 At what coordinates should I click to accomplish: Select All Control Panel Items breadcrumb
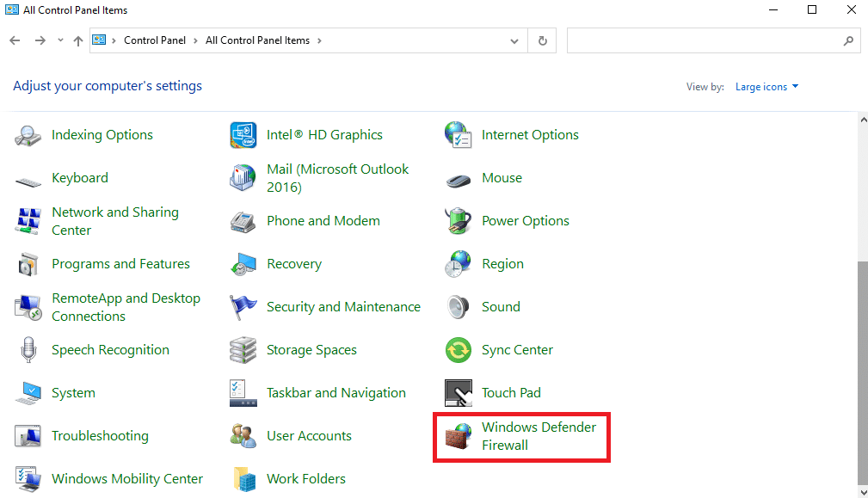pos(257,40)
